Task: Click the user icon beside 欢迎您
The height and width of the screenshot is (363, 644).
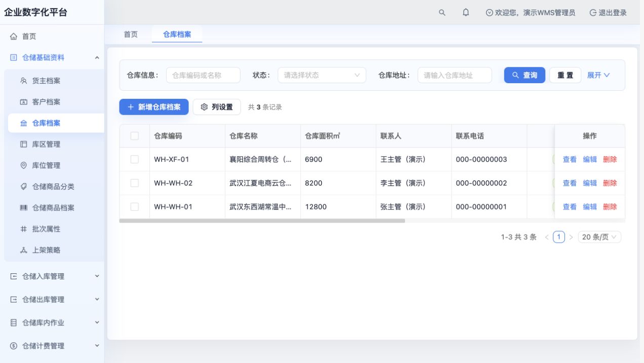Action: (489, 13)
